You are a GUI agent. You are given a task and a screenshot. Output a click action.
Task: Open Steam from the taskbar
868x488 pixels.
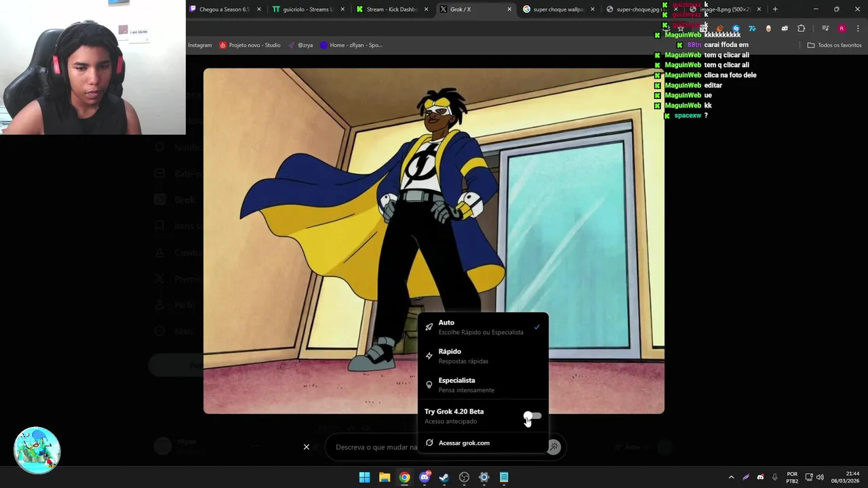(x=444, y=477)
